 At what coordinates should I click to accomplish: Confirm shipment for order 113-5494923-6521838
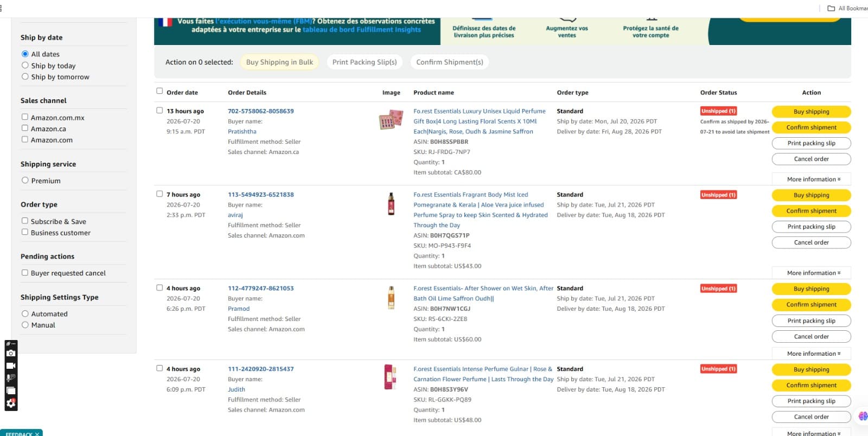coord(812,211)
